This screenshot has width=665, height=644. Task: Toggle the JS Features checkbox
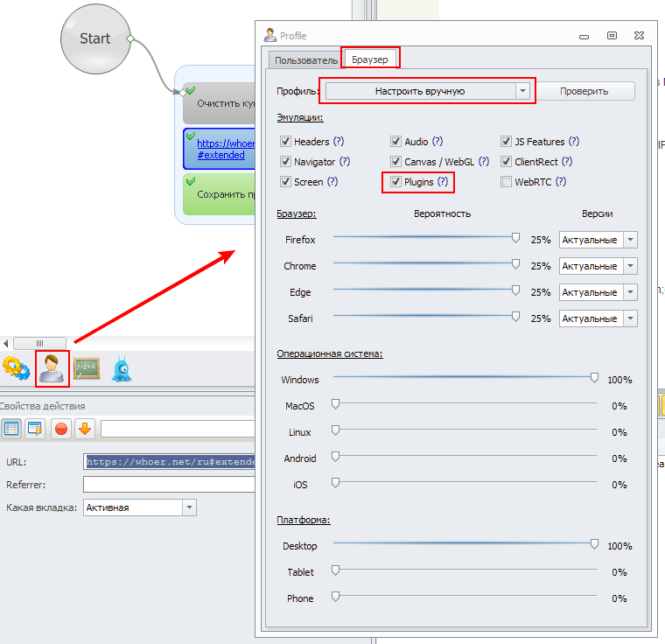[506, 141]
